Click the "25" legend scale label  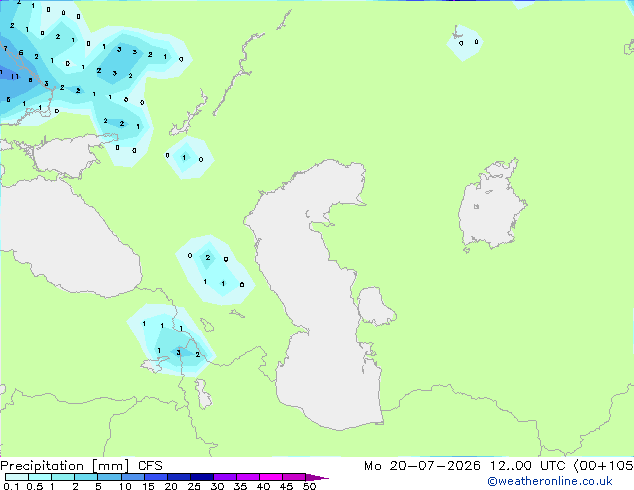tap(194, 486)
